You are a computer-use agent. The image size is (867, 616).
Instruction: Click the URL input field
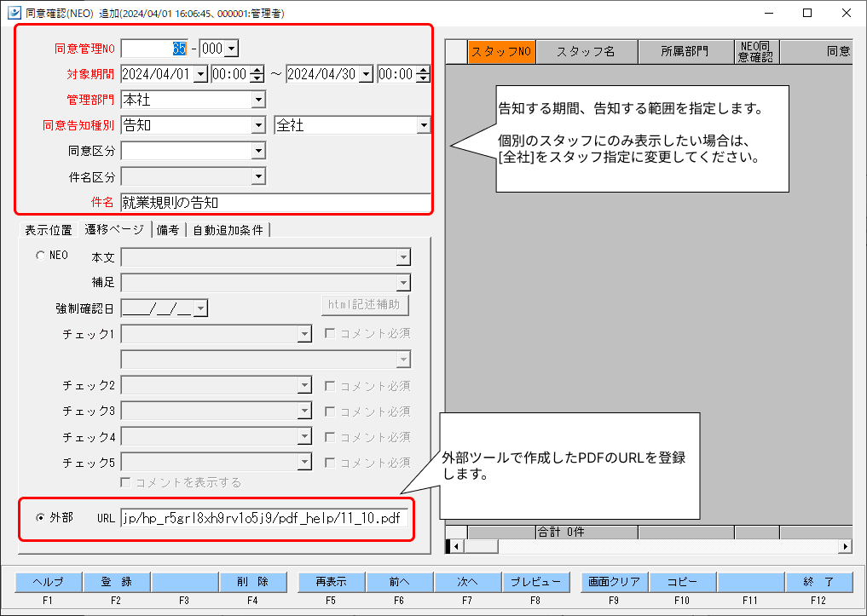(x=264, y=518)
